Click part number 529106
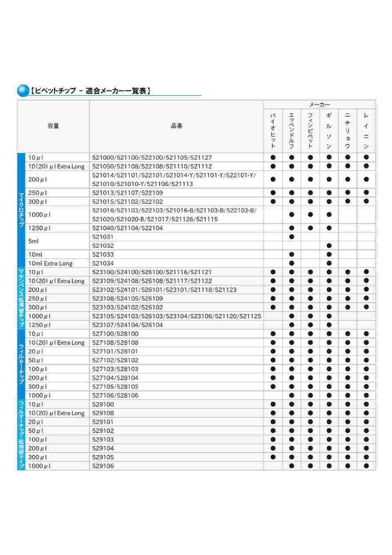Screen dimensions: 392x555 103,466
